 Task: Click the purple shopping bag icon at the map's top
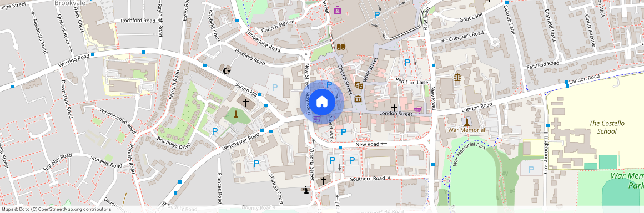point(337,9)
